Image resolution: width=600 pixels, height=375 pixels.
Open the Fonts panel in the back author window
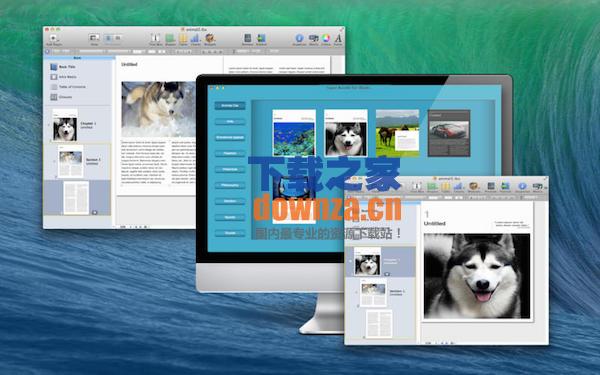coord(338,38)
